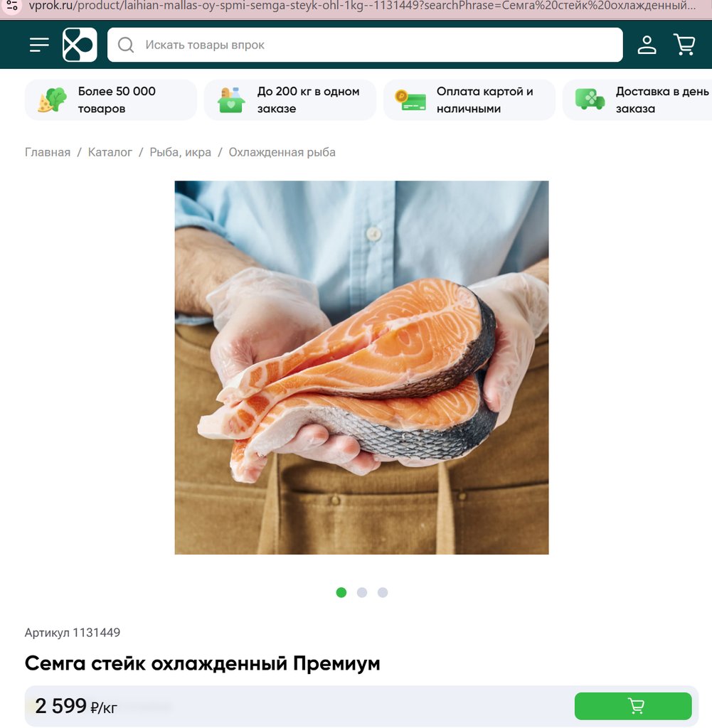Open the Каталог breadcrumb link

[x=110, y=152]
